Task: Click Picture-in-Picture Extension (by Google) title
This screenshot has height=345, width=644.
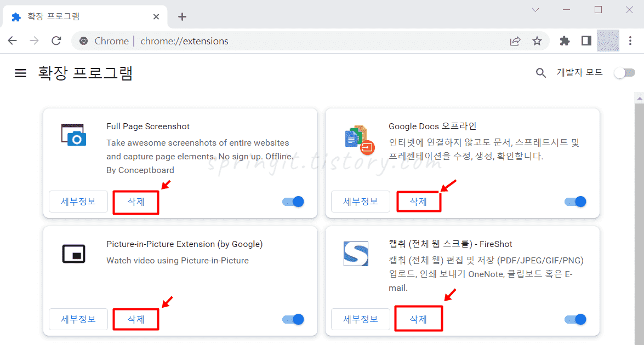Action: (184, 244)
